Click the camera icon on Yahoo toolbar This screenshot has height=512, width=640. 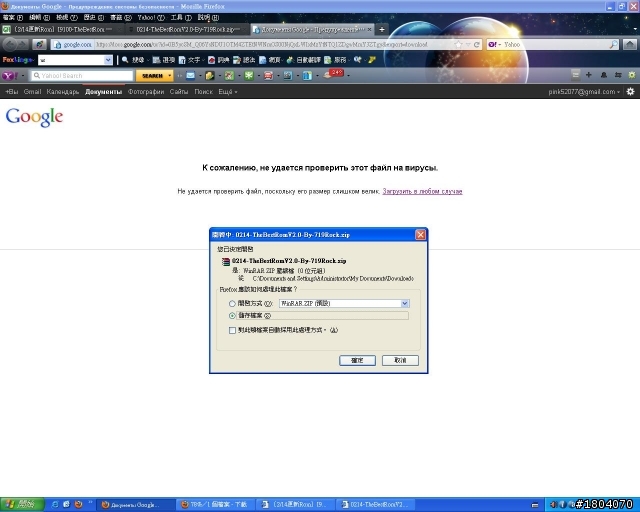tap(288, 76)
